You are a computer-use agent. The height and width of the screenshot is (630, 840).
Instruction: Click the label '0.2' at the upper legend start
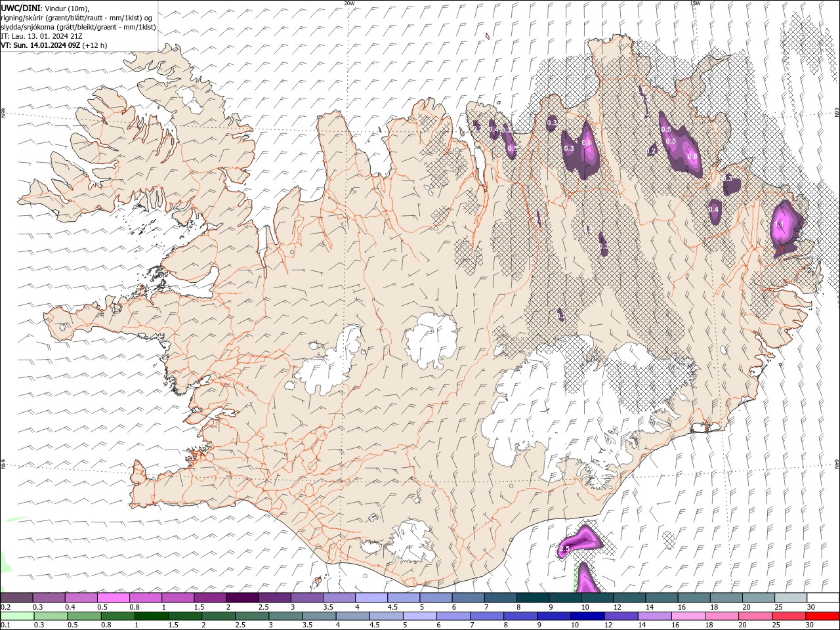point(6,607)
